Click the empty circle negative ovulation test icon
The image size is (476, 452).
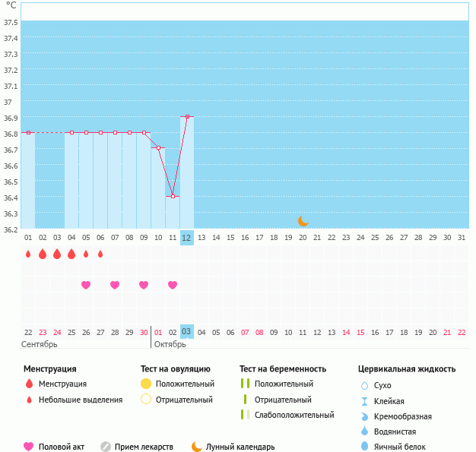pos(146,400)
